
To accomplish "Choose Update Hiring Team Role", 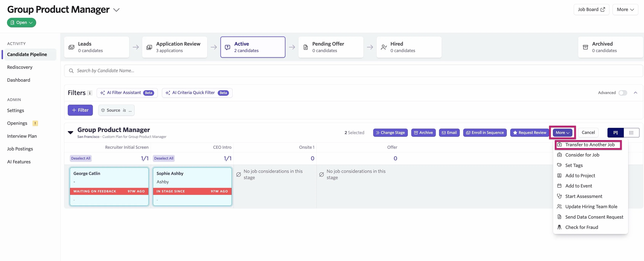I will coord(591,207).
